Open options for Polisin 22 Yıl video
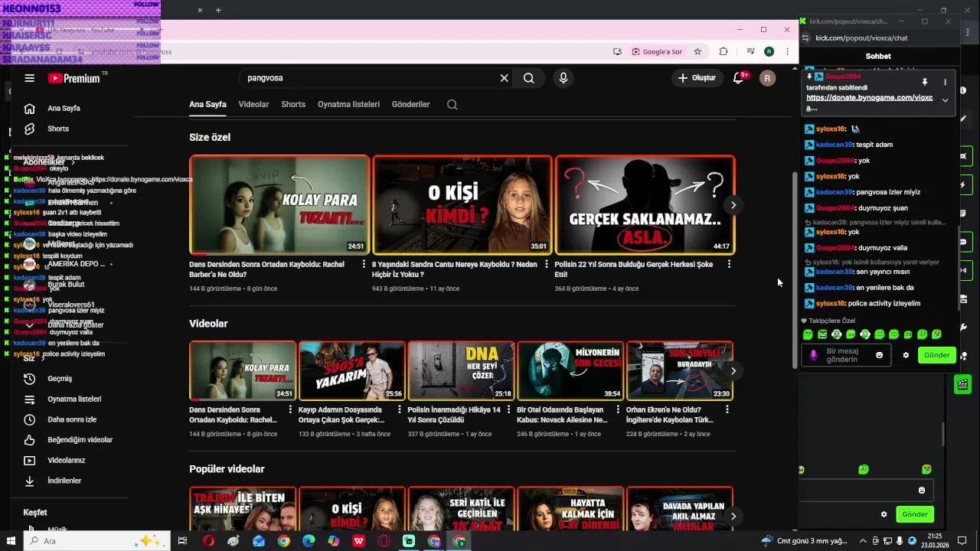The width and height of the screenshot is (980, 551). (729, 264)
